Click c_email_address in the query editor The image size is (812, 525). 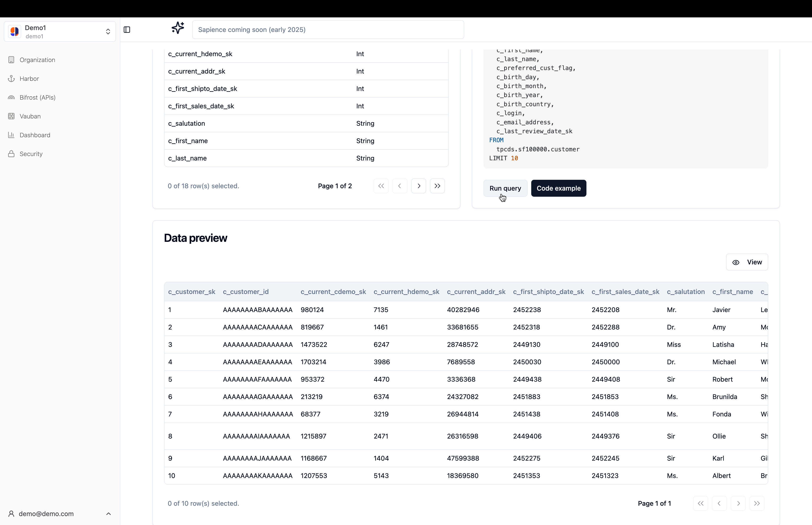pyautogui.click(x=525, y=122)
